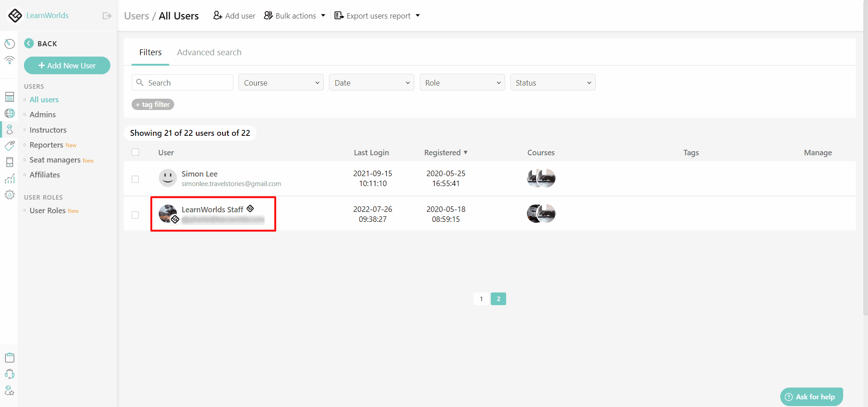Screen dimensions: 868x407
Task: Click the magnifier icon in Search box
Action: (140, 82)
